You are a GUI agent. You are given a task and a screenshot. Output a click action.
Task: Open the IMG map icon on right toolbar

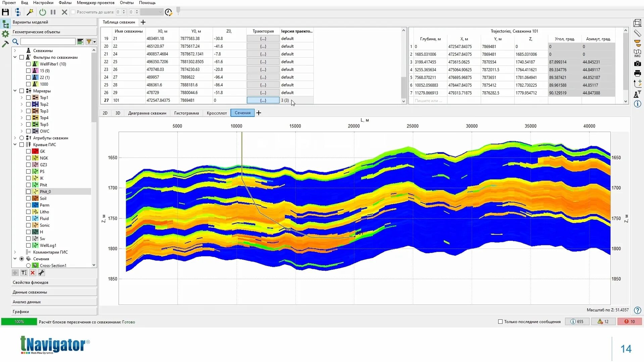pos(637,53)
